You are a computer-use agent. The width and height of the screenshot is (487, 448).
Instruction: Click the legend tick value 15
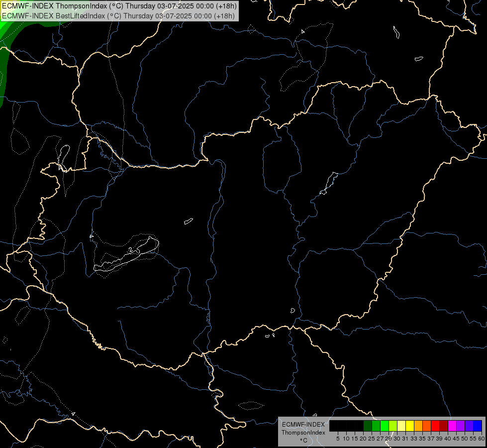point(355,439)
